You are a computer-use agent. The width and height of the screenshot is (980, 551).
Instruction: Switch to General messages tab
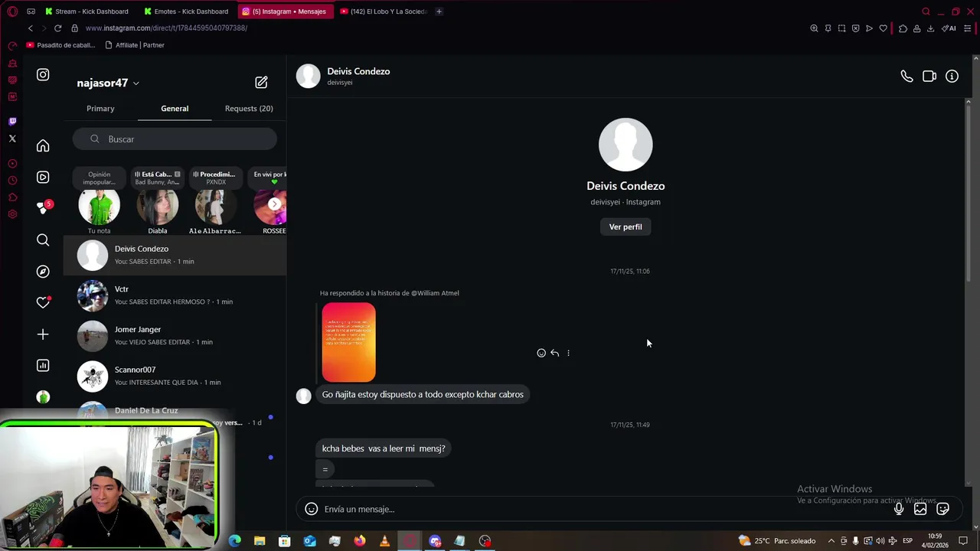pos(175,109)
